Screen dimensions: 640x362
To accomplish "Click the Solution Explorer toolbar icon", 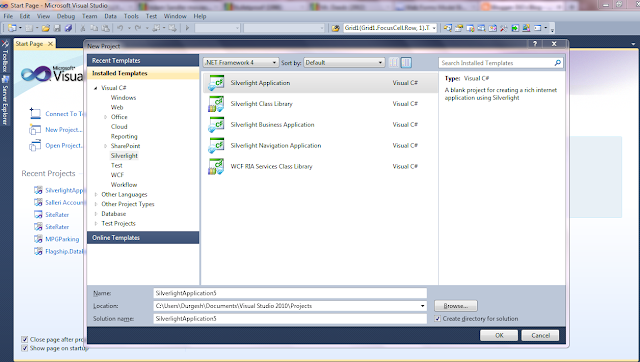I will tap(448, 28).
